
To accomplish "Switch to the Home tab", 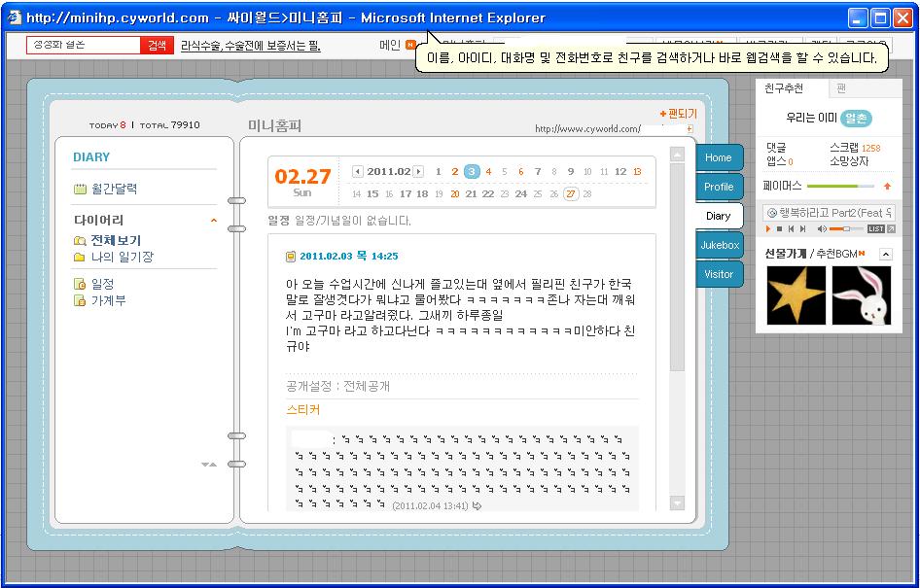I will [x=719, y=157].
